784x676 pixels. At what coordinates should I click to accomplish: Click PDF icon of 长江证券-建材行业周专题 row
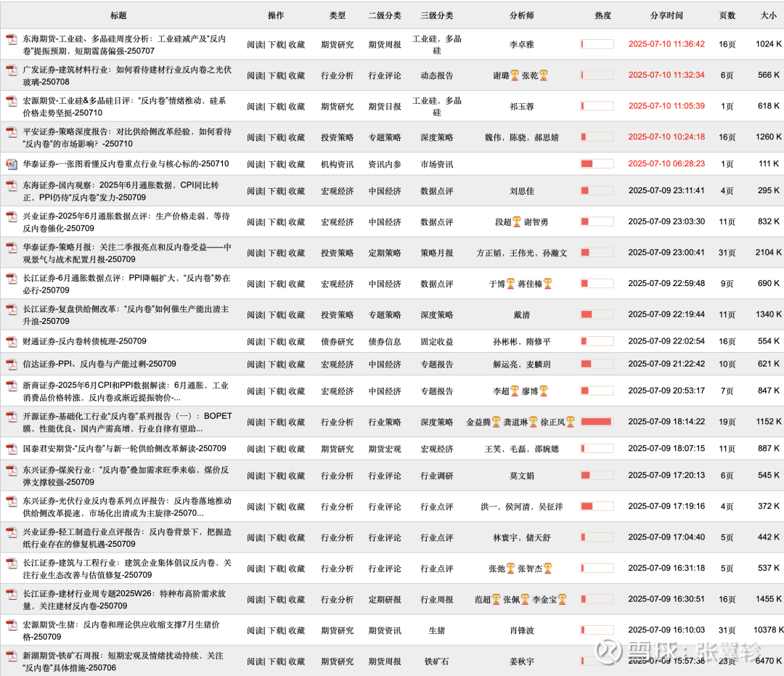11,595
